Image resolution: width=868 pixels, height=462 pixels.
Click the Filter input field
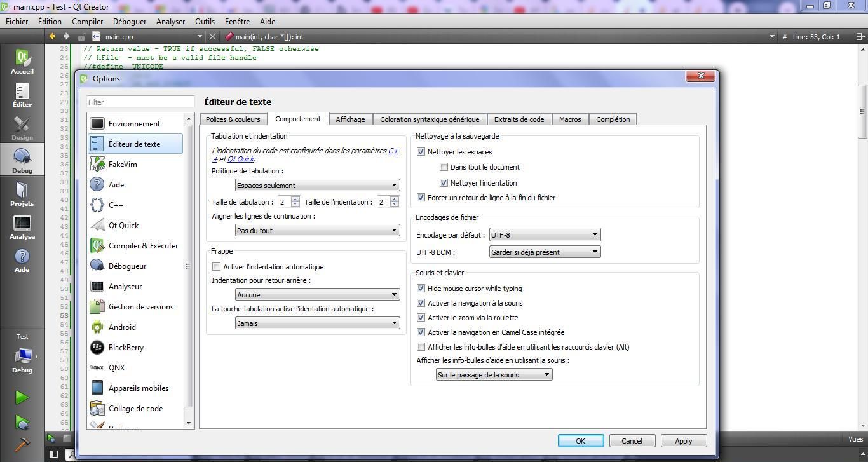(x=140, y=102)
